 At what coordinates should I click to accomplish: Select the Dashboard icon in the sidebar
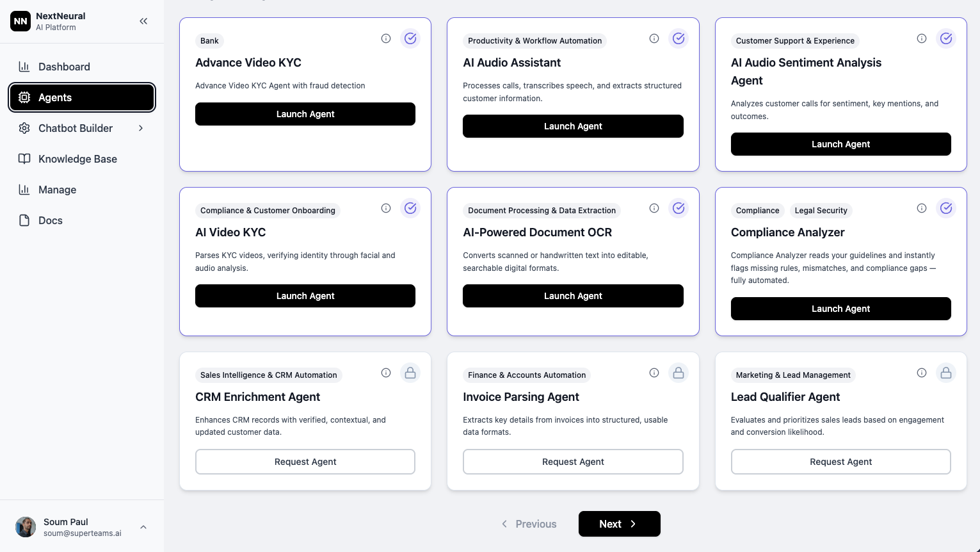[x=24, y=67]
